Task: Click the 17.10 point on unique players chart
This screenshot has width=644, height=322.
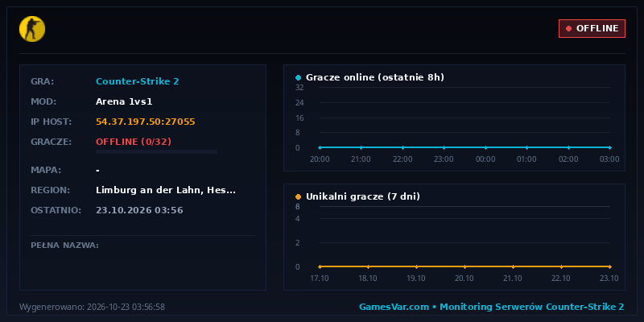Action: (320, 266)
